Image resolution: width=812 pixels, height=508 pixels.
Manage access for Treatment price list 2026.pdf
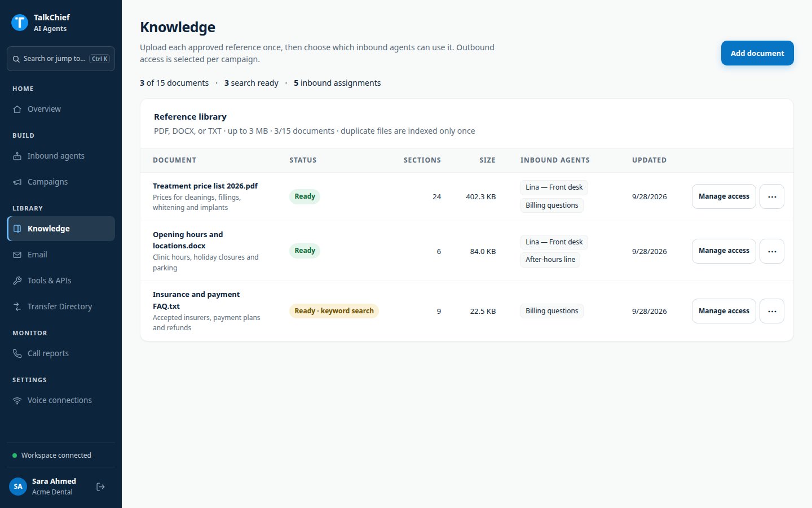point(723,196)
